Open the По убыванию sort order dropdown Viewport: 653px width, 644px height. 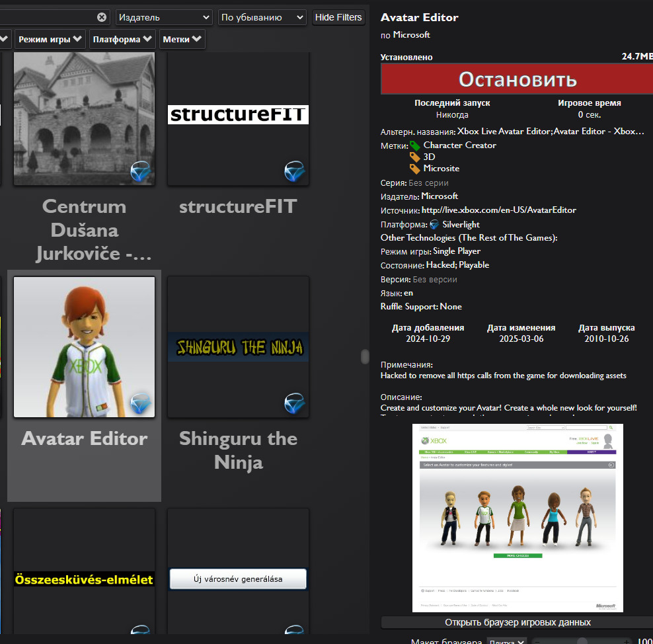pyautogui.click(x=262, y=17)
